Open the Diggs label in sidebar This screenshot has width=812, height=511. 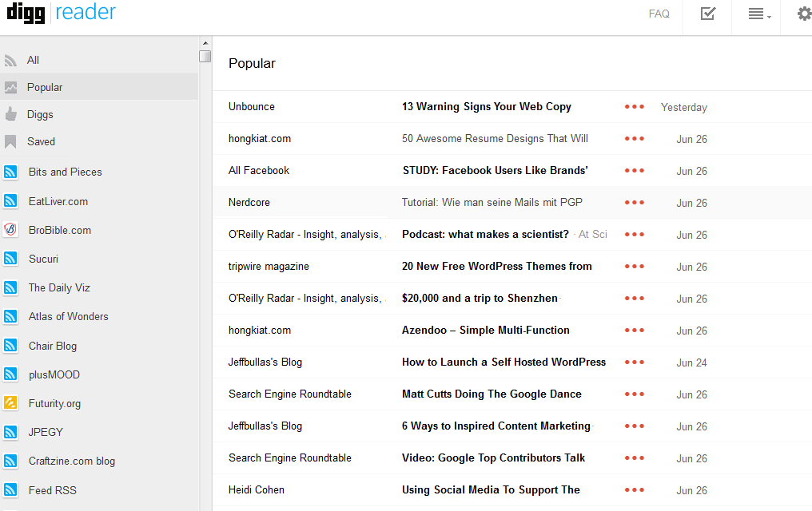pos(40,115)
